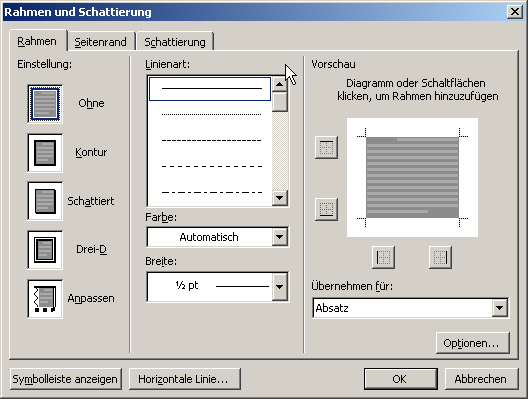The width and height of the screenshot is (528, 399).
Task: Toggle the top border button in preview
Action: pyautogui.click(x=326, y=147)
